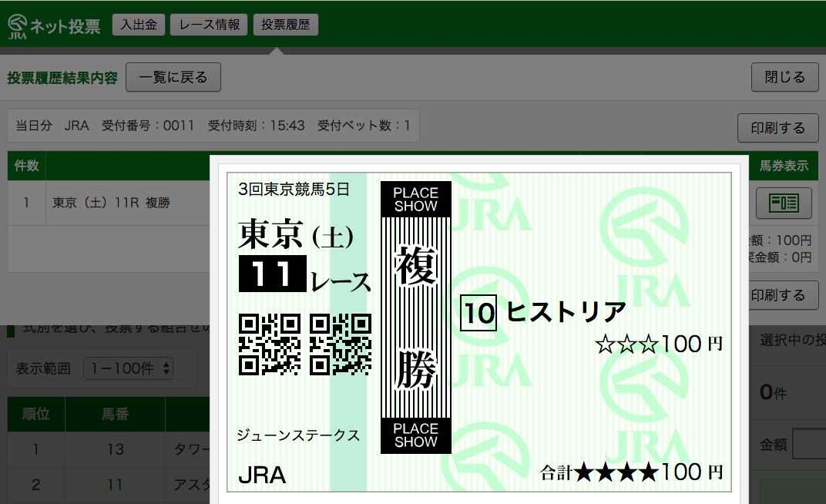Click the 馬券表示 column header
The height and width of the screenshot is (504, 826).
coord(784,166)
